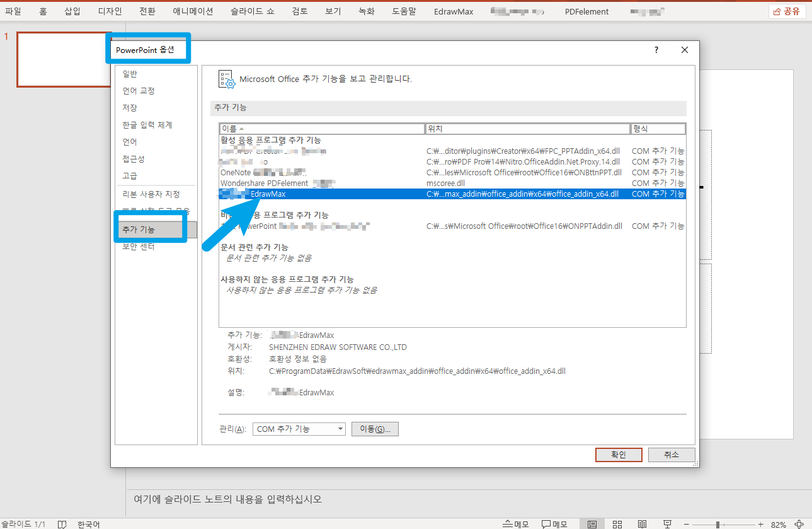This screenshot has width=812, height=529.
Task: Select slide 1 thumbnail
Action: (63, 59)
